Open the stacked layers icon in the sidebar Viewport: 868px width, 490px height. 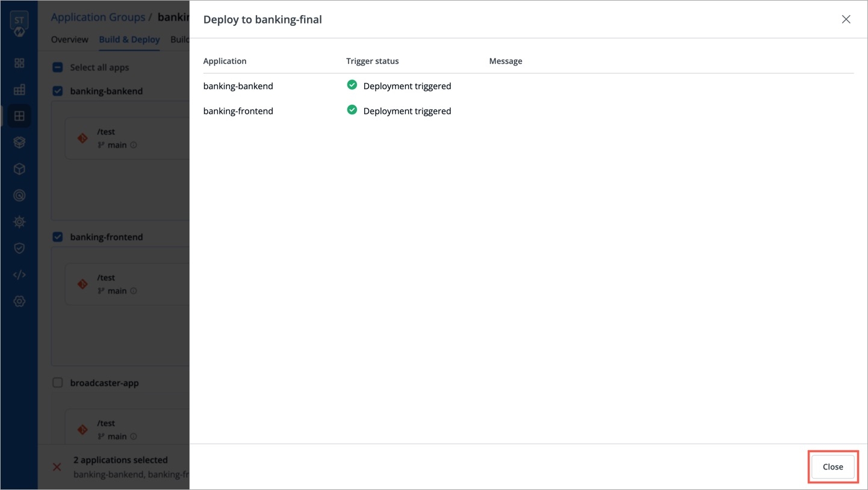pos(19,143)
